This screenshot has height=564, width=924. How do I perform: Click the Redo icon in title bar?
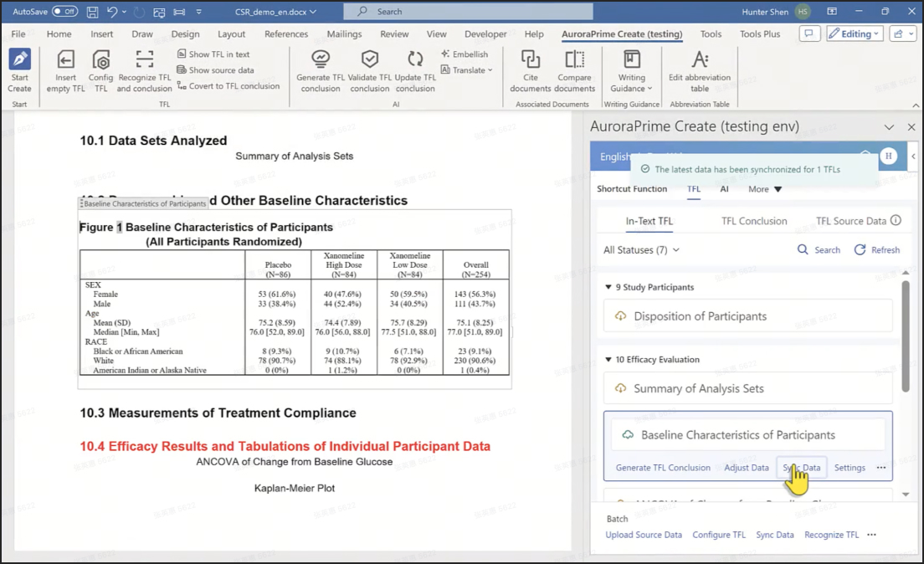(139, 11)
